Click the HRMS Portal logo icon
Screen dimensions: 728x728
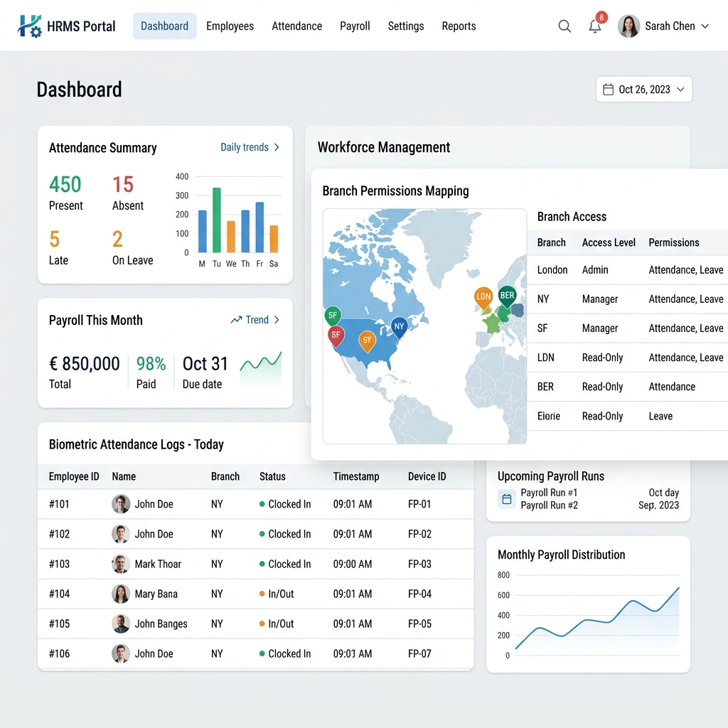click(x=30, y=26)
